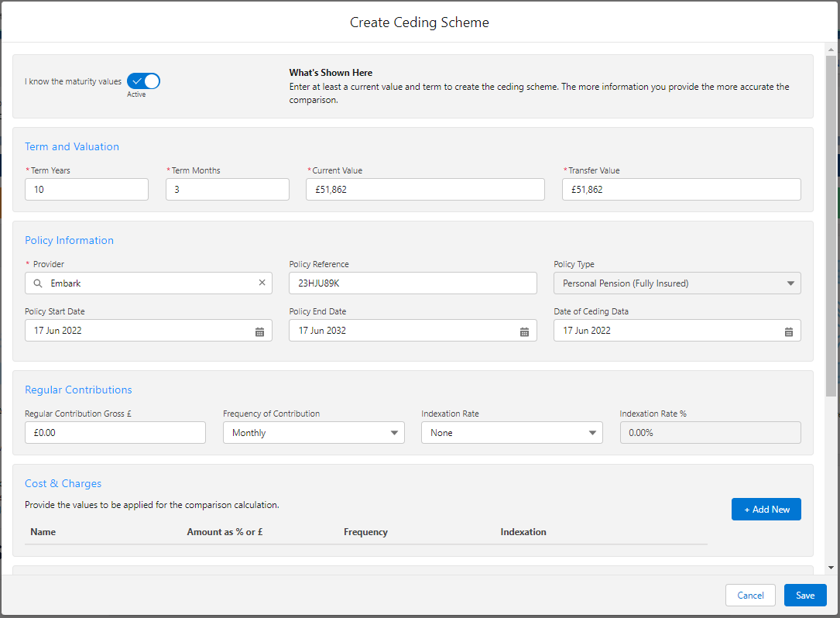The height and width of the screenshot is (618, 840).
Task: Open the Indexation Rate dropdown
Action: tap(511, 433)
